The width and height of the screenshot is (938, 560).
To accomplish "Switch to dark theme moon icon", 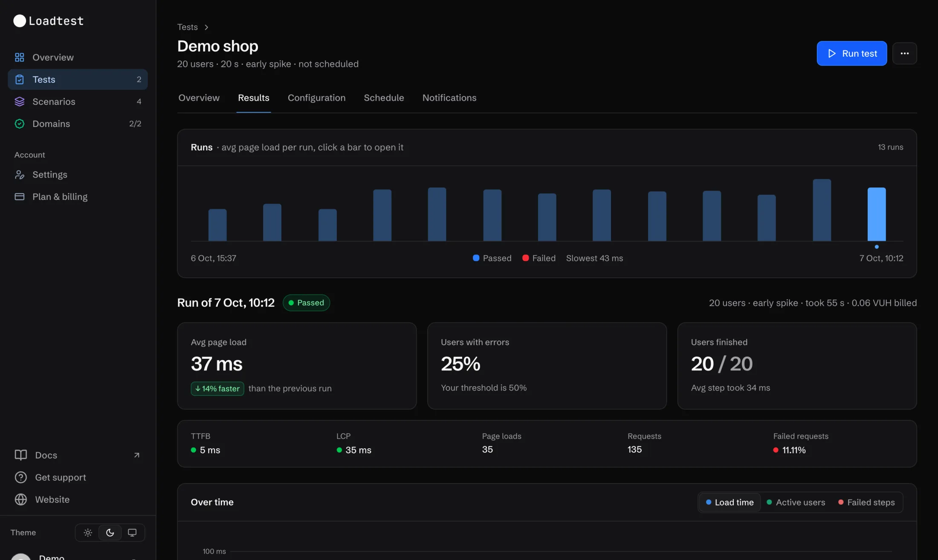I will click(x=110, y=533).
